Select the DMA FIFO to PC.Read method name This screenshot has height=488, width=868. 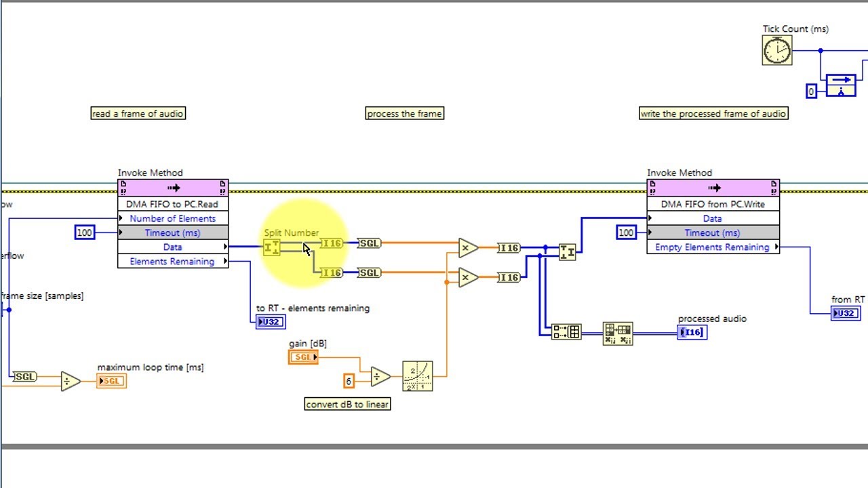point(173,204)
